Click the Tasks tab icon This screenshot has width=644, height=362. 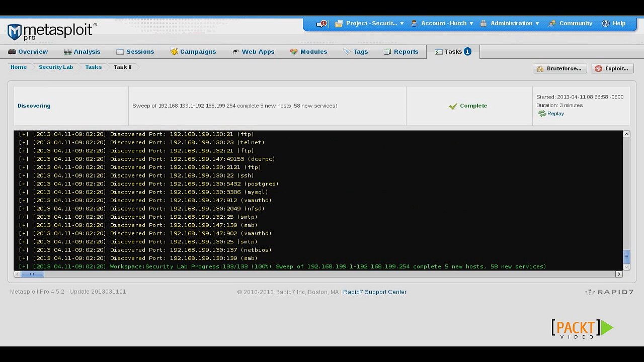click(x=439, y=52)
